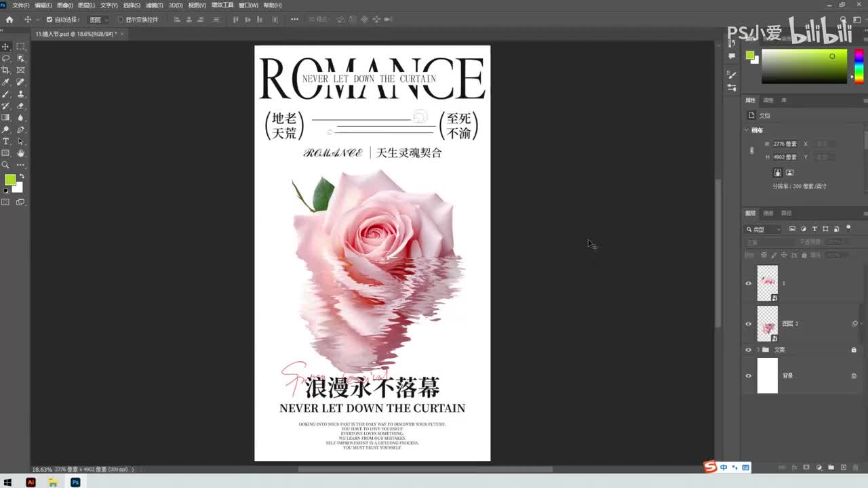This screenshot has width=868, height=488.
Task: Reset default foreground and background colors
Action: 6,191
